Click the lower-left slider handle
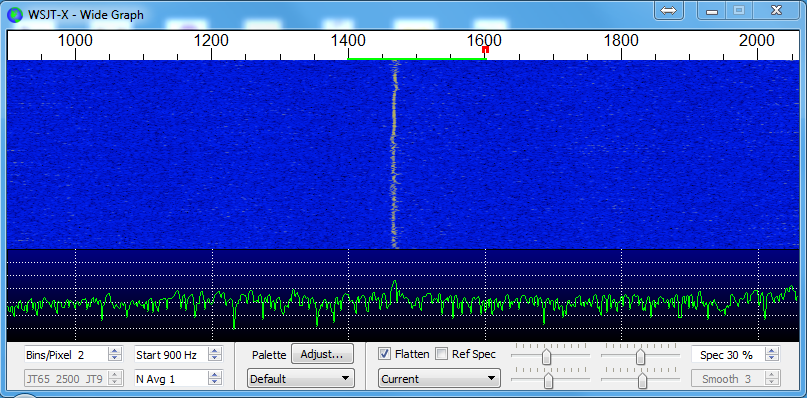The image size is (807, 398). pos(549,381)
